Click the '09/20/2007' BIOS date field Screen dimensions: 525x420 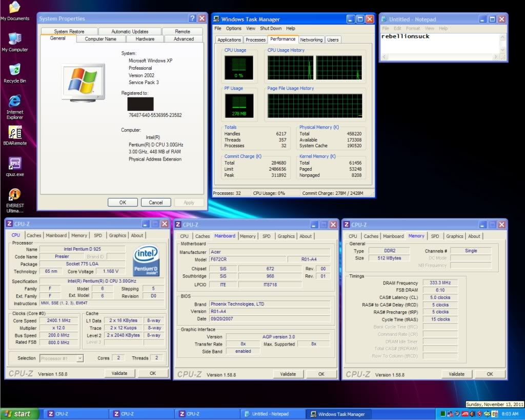(270, 319)
